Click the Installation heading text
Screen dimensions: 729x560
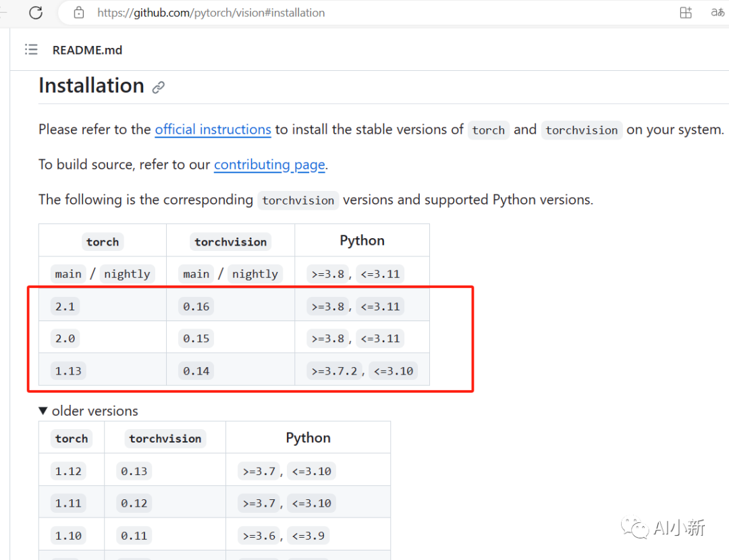(92, 86)
